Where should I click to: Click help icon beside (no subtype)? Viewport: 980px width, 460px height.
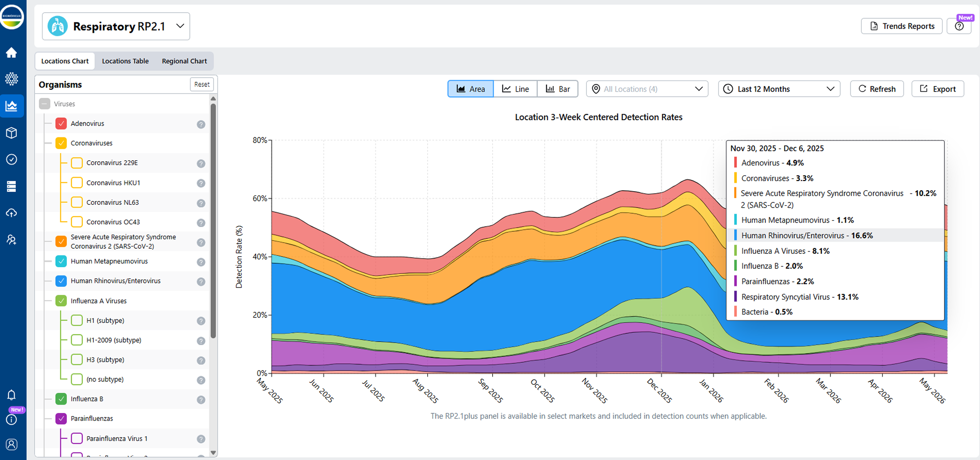pos(201,380)
